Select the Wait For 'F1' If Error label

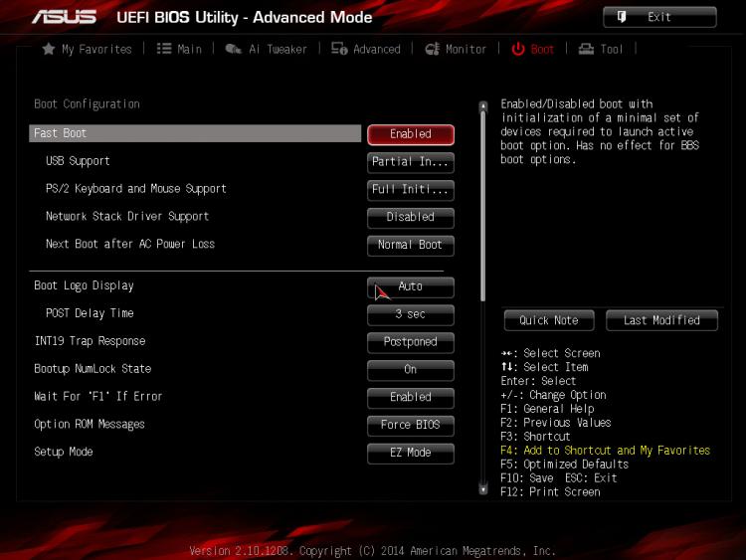click(98, 396)
